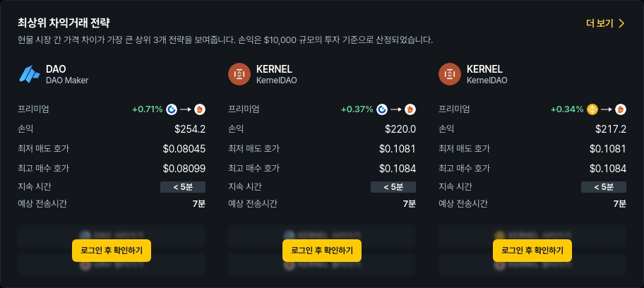The width and height of the screenshot is (644, 288).
Task: Click the orange destination exchange icon in middle card
Action: pyautogui.click(x=410, y=109)
